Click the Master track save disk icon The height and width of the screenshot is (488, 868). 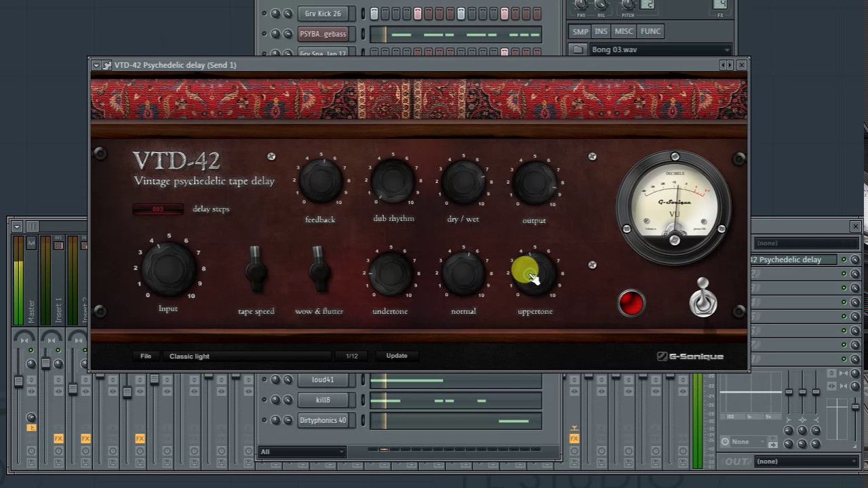pyautogui.click(x=31, y=462)
